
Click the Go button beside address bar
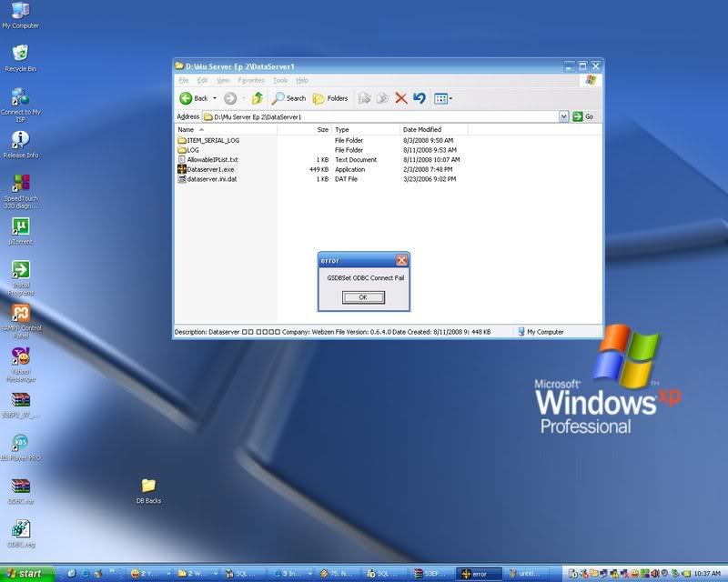(x=583, y=116)
